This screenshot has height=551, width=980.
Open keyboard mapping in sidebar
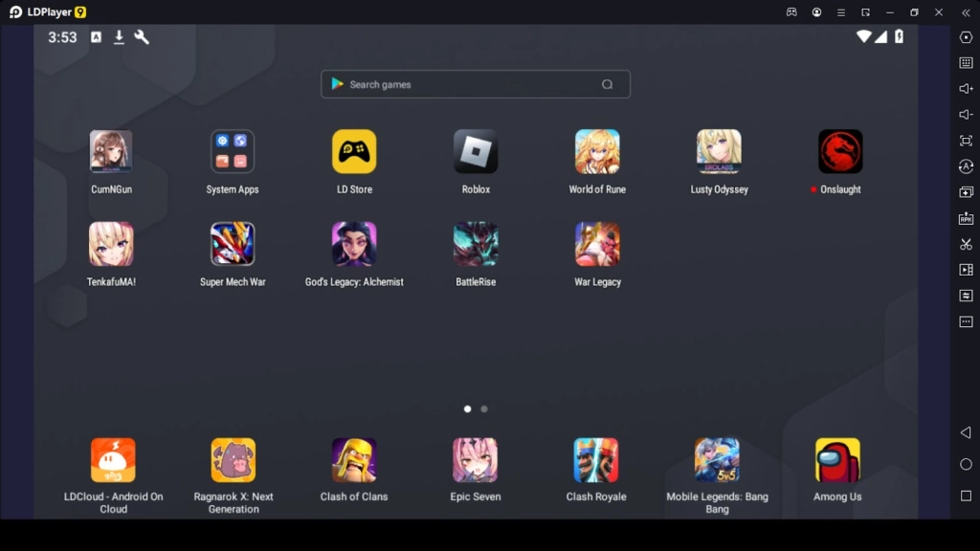click(967, 63)
